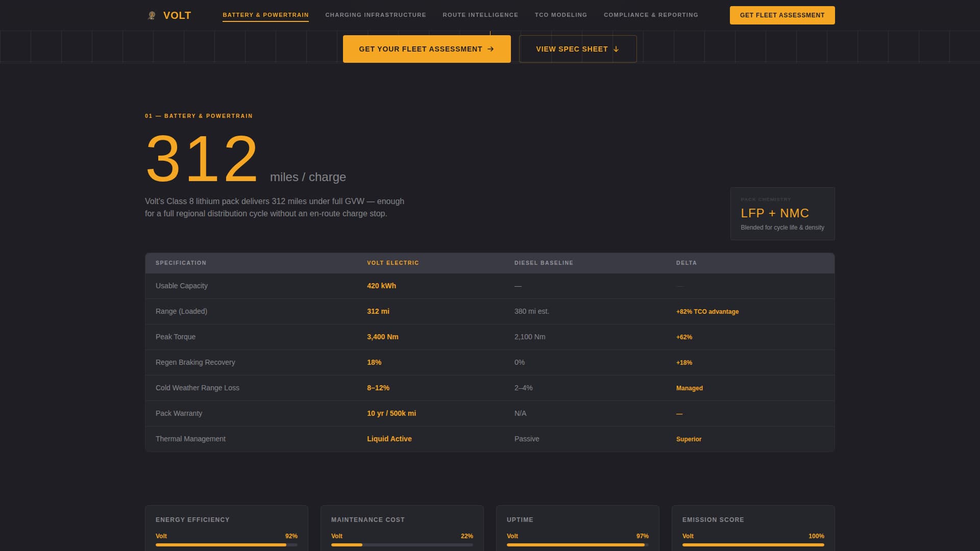Click the 420 kWh value

381,286
